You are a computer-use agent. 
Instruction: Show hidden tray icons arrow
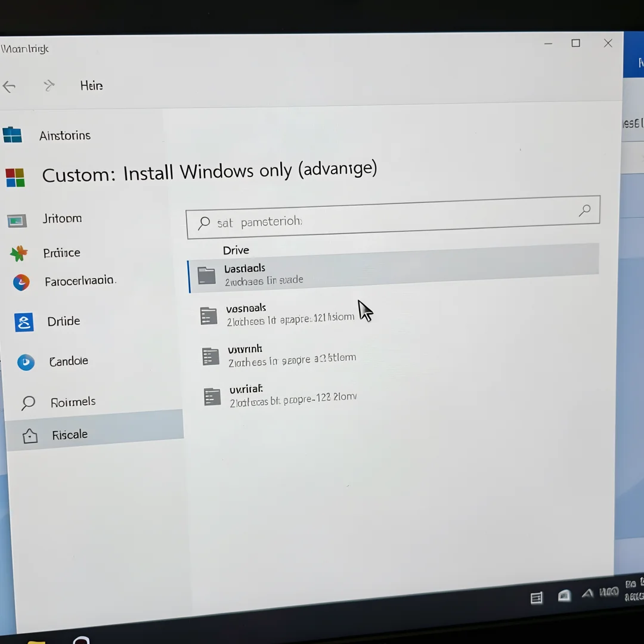[588, 593]
